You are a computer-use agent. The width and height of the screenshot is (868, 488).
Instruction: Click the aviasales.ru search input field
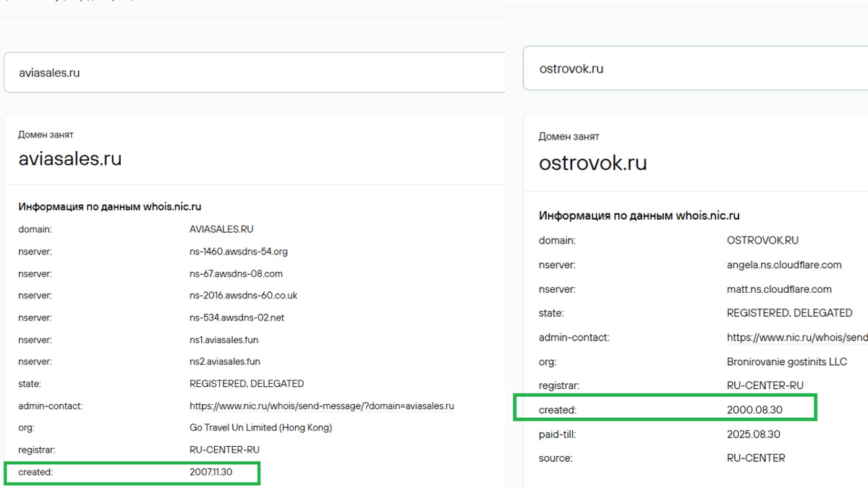tap(255, 72)
